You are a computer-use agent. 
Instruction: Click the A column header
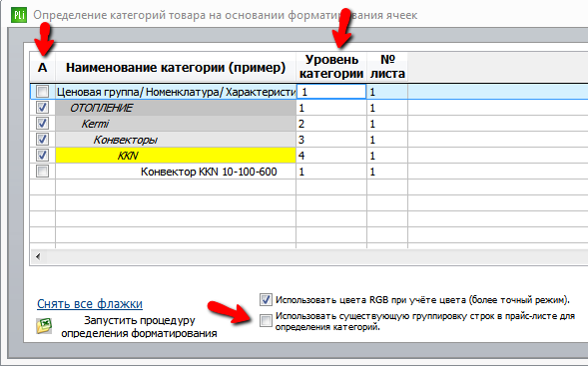point(42,68)
